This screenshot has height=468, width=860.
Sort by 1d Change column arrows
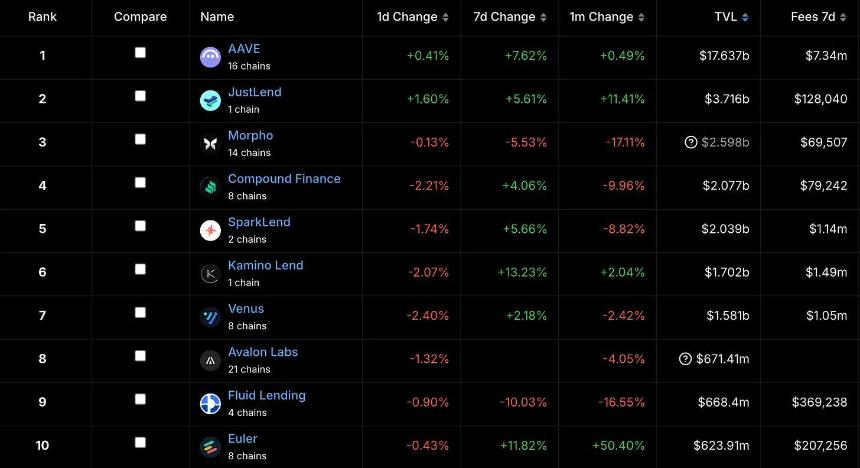[446, 18]
